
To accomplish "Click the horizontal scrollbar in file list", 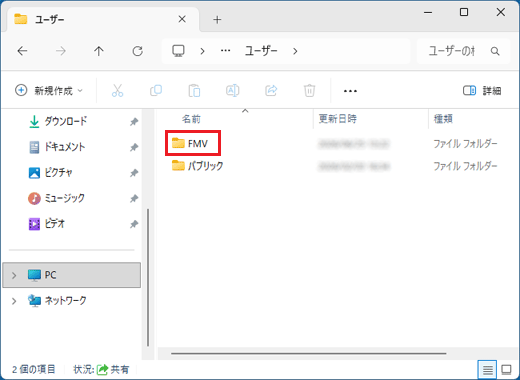I will [x=308, y=353].
